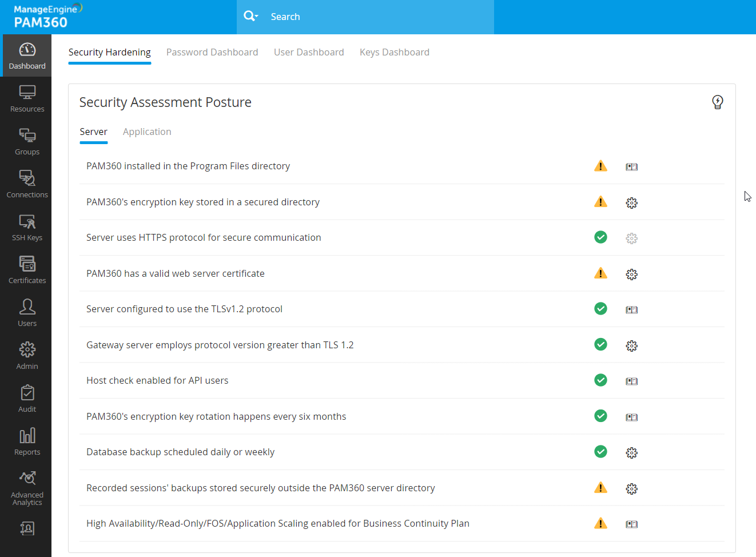The height and width of the screenshot is (557, 756).
Task: Open the SSH Keys section
Action: pyautogui.click(x=27, y=227)
